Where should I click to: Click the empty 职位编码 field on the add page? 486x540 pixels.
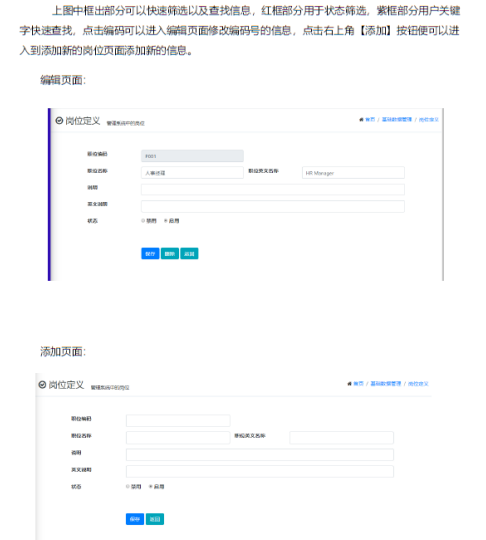[178, 420]
